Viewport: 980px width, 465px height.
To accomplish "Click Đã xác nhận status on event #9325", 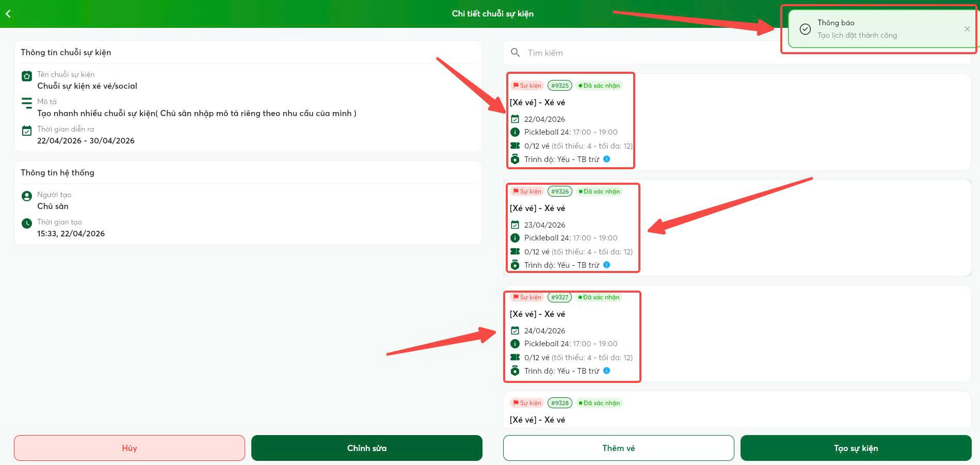I will [x=599, y=86].
